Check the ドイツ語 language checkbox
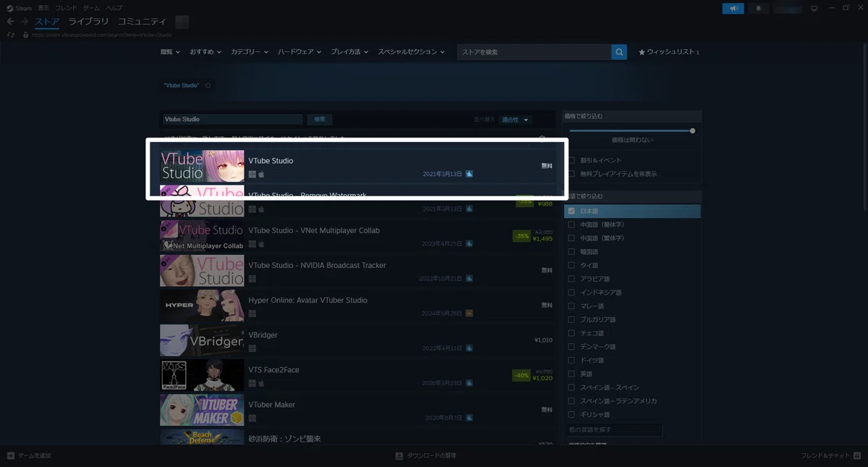868x467 pixels. point(572,360)
